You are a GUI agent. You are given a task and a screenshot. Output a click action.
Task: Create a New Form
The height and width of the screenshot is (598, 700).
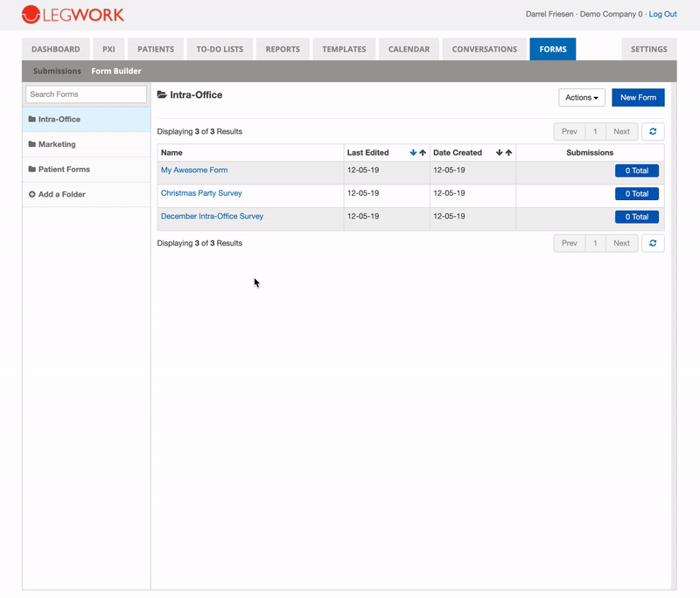[638, 98]
